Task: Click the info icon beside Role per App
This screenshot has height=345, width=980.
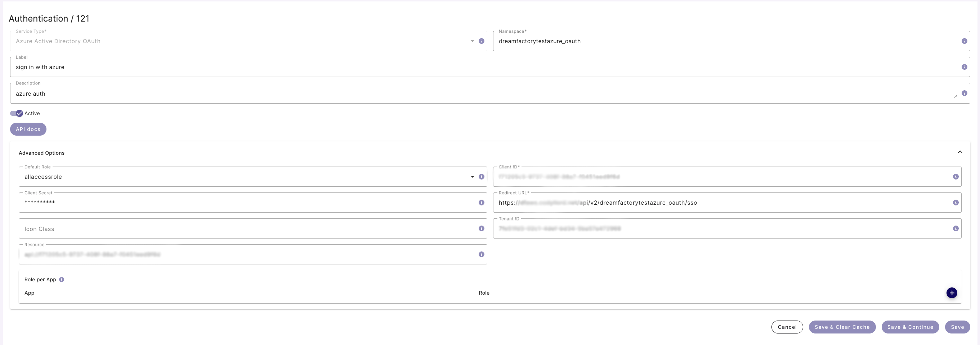Action: [62, 279]
